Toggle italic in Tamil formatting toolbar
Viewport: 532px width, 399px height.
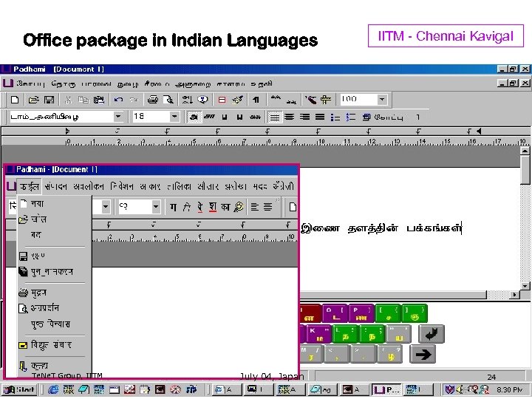pos(209,117)
